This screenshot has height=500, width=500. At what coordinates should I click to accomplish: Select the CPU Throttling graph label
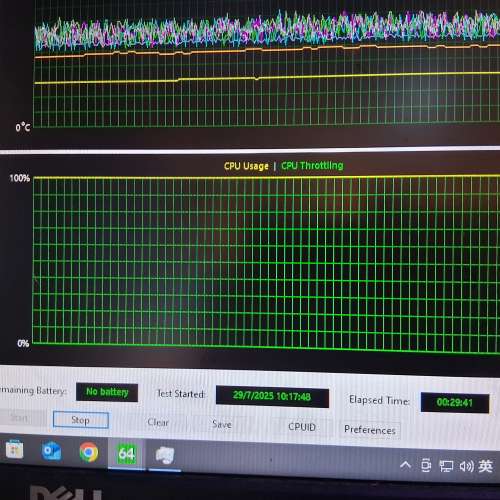[312, 165]
